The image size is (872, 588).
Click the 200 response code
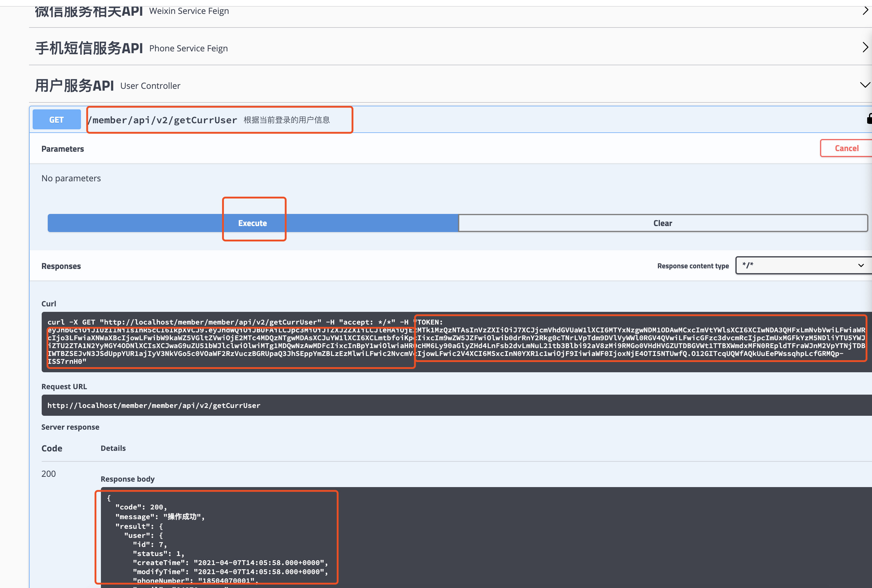(48, 474)
